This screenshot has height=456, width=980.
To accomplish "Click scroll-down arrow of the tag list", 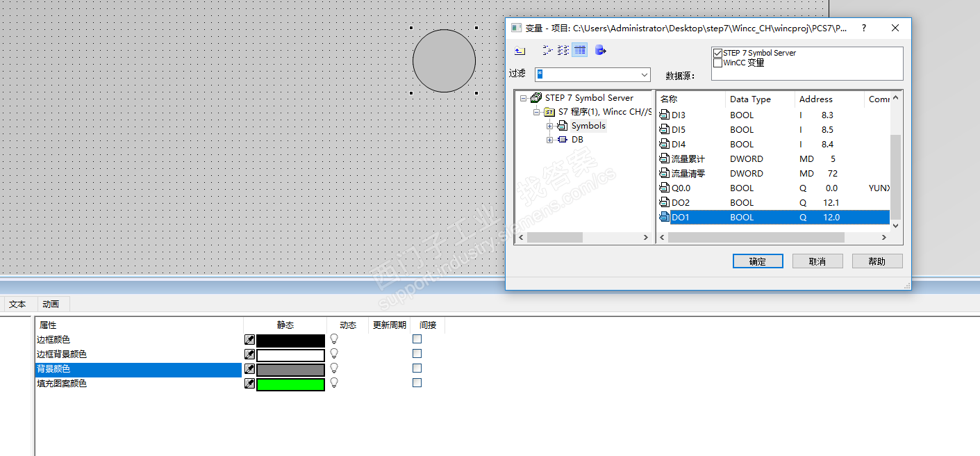I will (895, 226).
